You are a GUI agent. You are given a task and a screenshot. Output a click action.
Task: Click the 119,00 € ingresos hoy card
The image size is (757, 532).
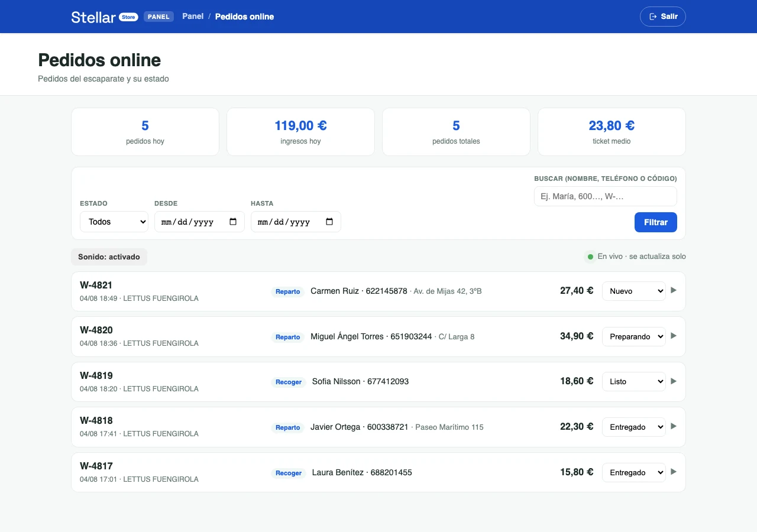[300, 132]
